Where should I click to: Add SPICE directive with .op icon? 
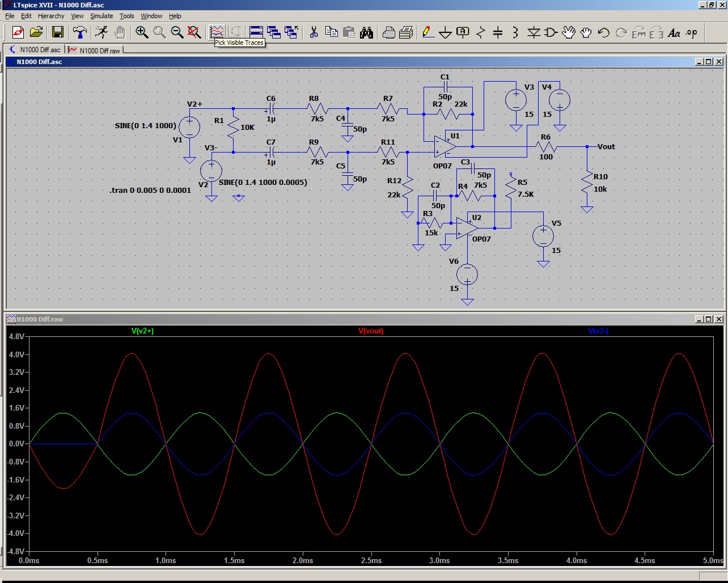point(691,32)
